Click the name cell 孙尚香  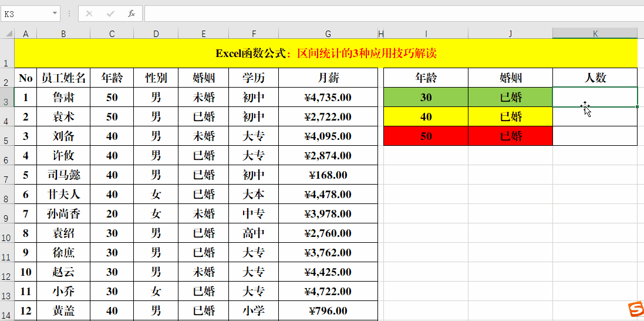tap(63, 213)
